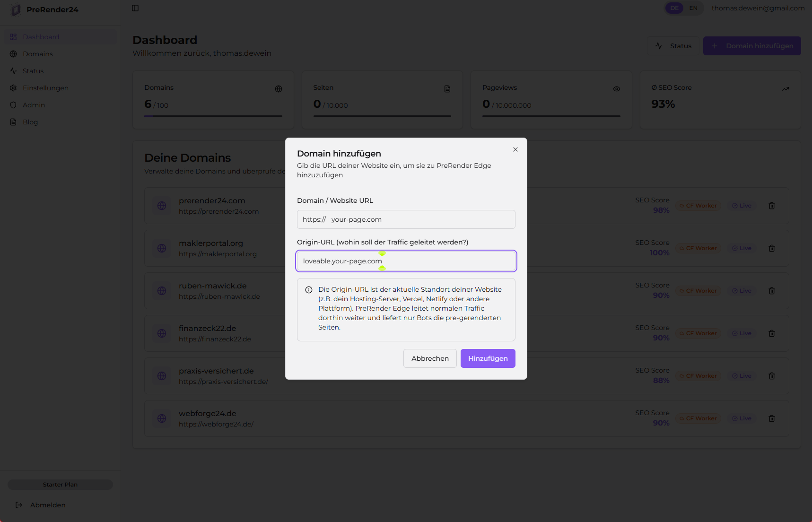The height and width of the screenshot is (522, 812).
Task: Click Live badge on webforge24.de row
Action: pos(742,418)
